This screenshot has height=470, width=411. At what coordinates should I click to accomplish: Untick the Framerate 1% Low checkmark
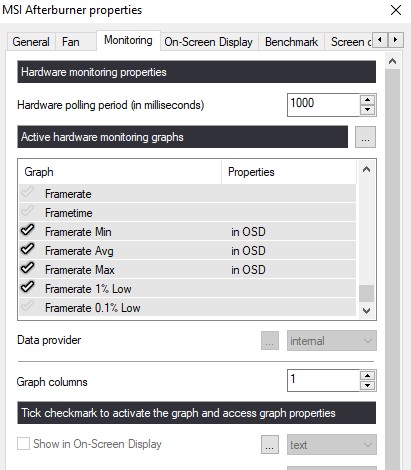click(28, 287)
